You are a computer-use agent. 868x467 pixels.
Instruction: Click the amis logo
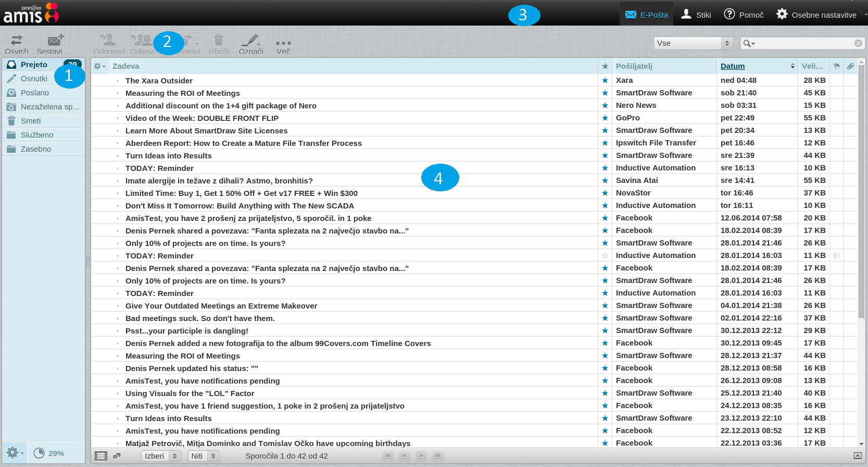(31, 13)
